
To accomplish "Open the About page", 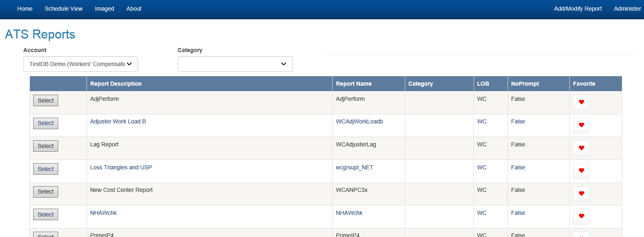I will tap(134, 9).
